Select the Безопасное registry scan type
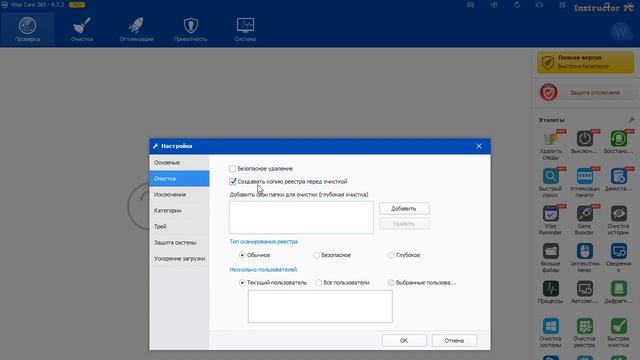The width and height of the screenshot is (640, 360). click(316, 255)
